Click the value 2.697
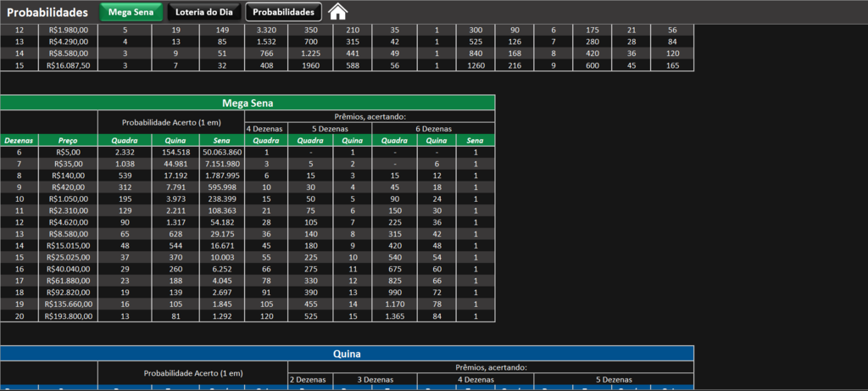This screenshot has width=868, height=391. pyautogui.click(x=222, y=293)
